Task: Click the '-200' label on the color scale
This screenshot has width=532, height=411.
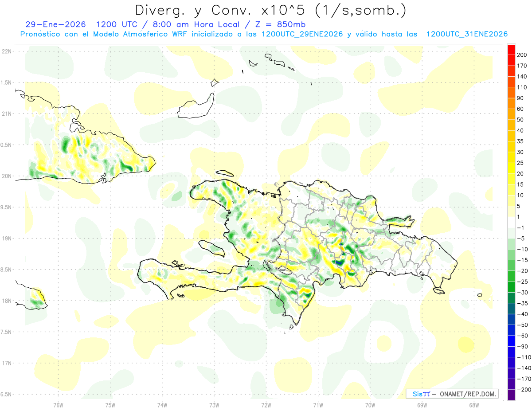Action: 525,390
